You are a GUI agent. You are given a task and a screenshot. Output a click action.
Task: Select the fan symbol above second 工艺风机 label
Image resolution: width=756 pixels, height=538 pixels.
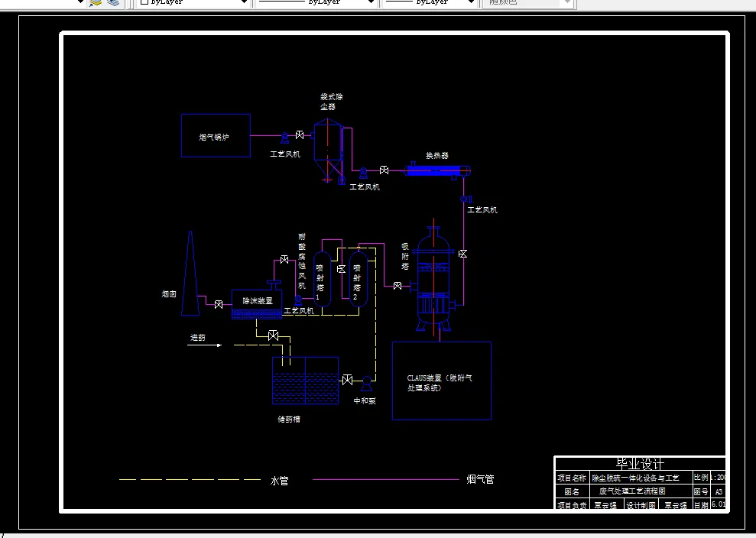click(x=364, y=172)
